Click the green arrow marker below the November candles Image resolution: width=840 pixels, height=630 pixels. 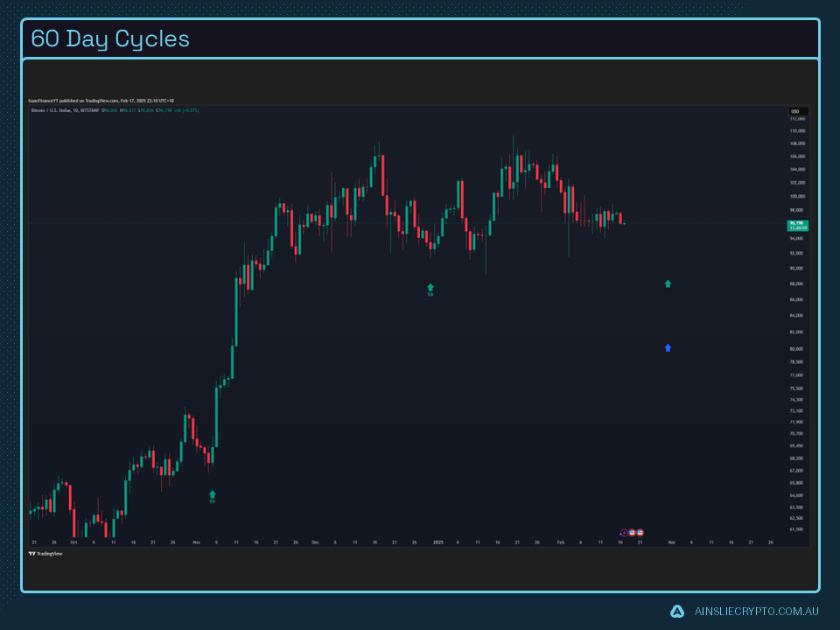(211, 494)
